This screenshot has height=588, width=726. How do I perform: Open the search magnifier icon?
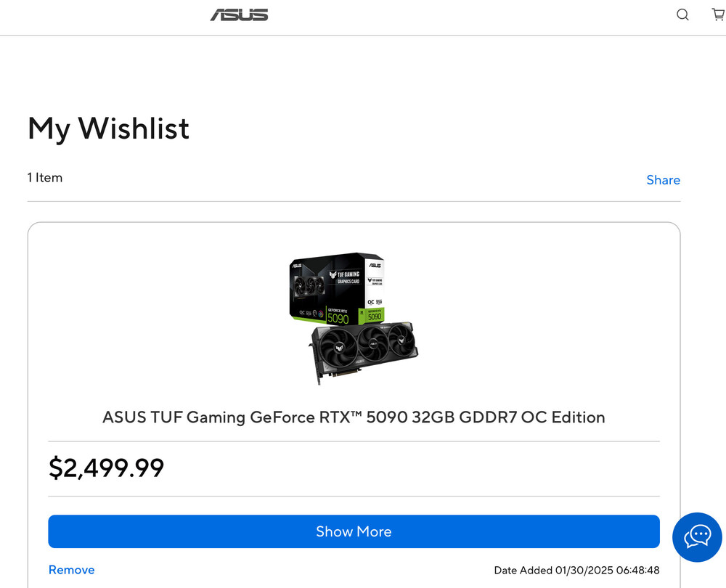(682, 15)
